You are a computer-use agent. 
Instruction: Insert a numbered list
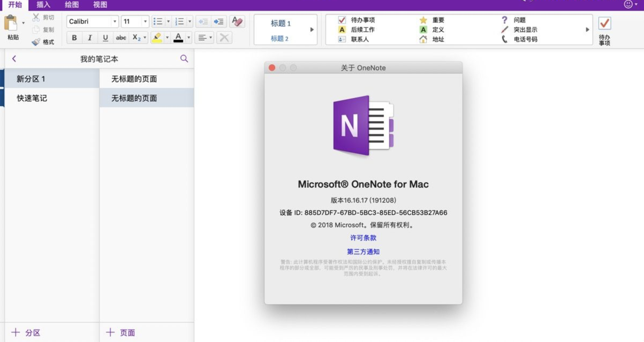pos(179,21)
